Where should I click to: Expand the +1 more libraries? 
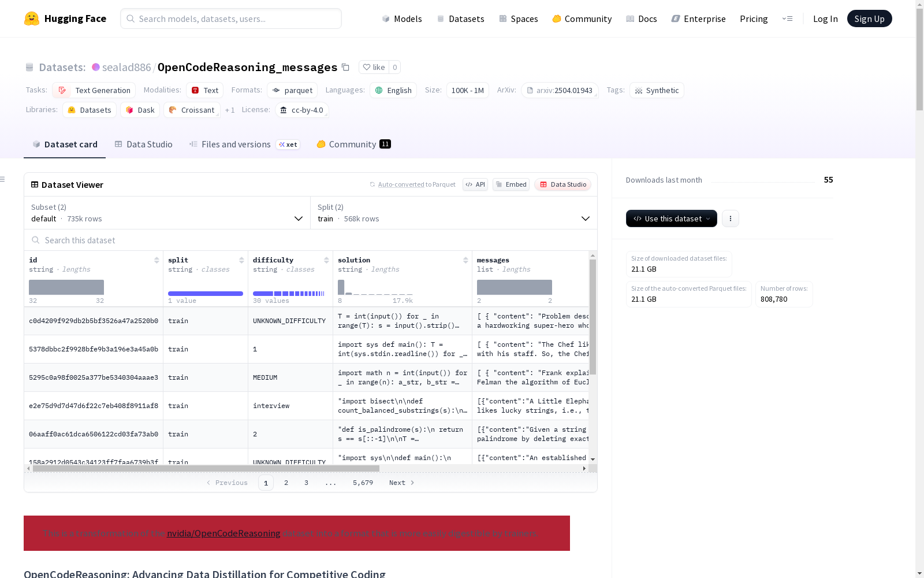click(230, 110)
